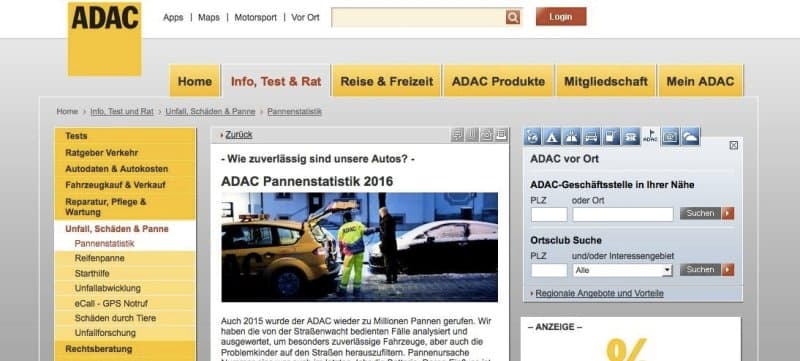Click the rightmost icon above the article

coord(502,135)
